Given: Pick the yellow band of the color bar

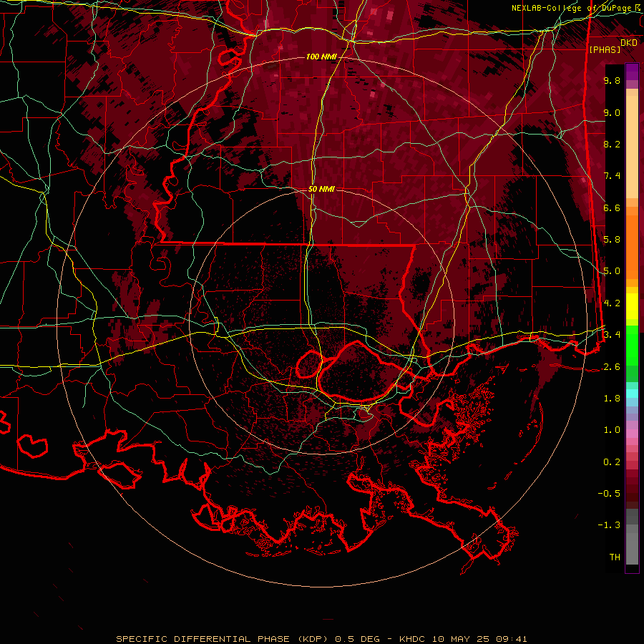Looking at the screenshot, I should point(632,306).
